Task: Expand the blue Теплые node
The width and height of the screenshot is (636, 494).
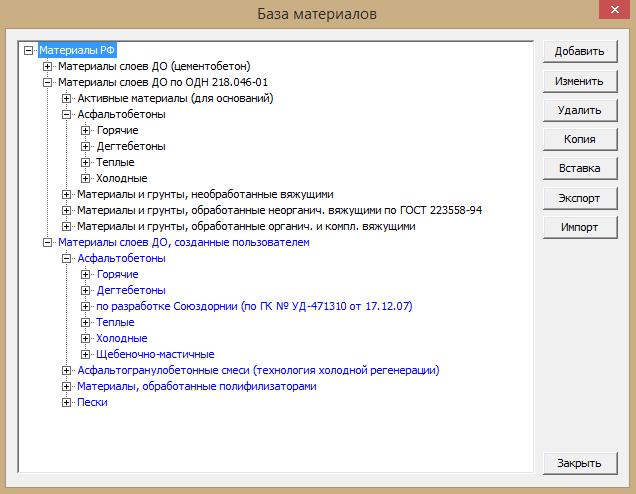Action: point(85,322)
